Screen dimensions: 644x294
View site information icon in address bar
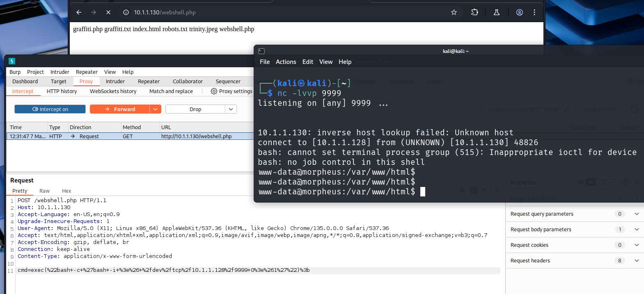tap(126, 12)
